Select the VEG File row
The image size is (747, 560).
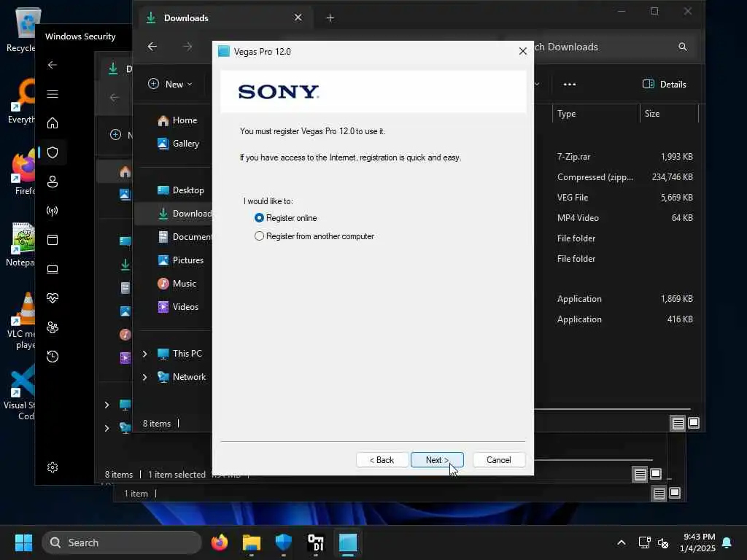619,197
